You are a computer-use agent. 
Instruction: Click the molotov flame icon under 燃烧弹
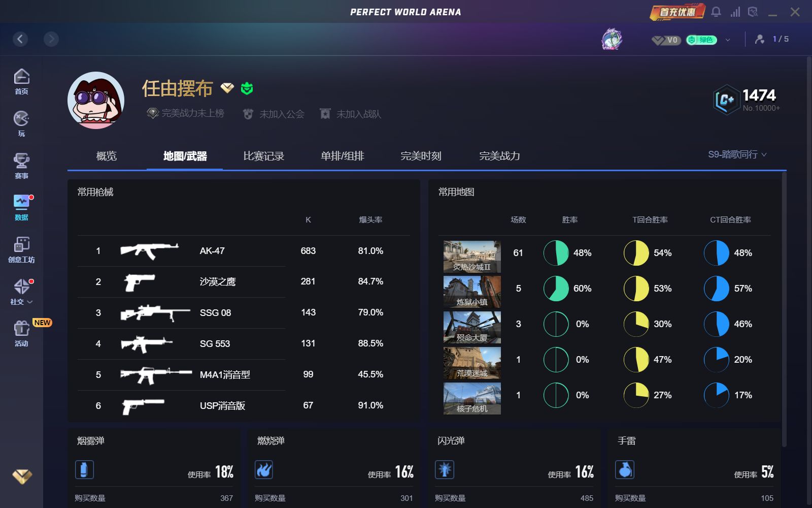264,469
